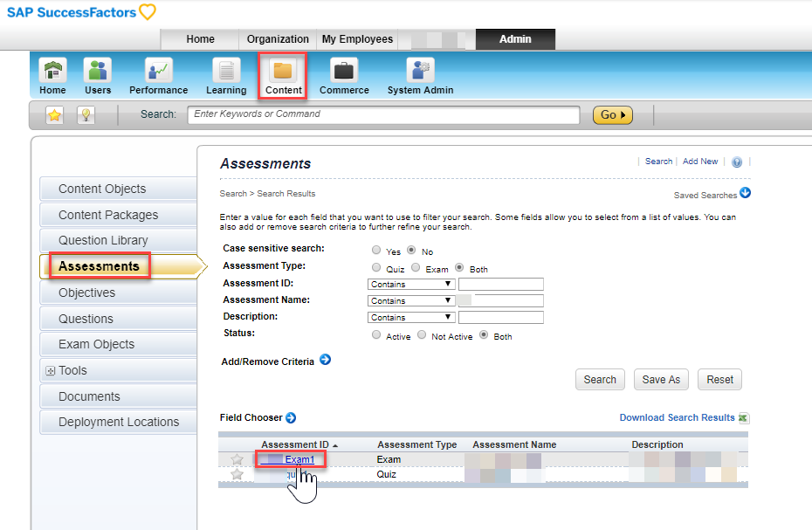This screenshot has height=530, width=812.
Task: Open the System Admin icon
Action: 420,70
